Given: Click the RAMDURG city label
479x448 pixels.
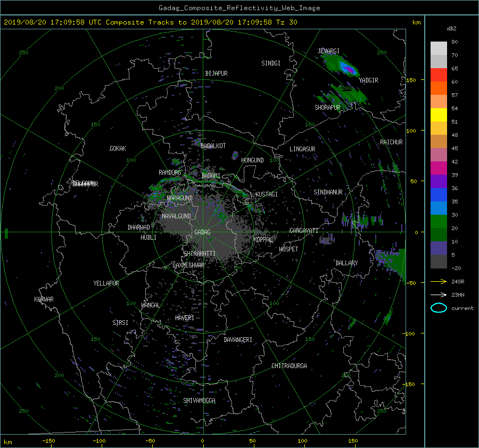Looking at the screenshot, I should click(x=170, y=173).
